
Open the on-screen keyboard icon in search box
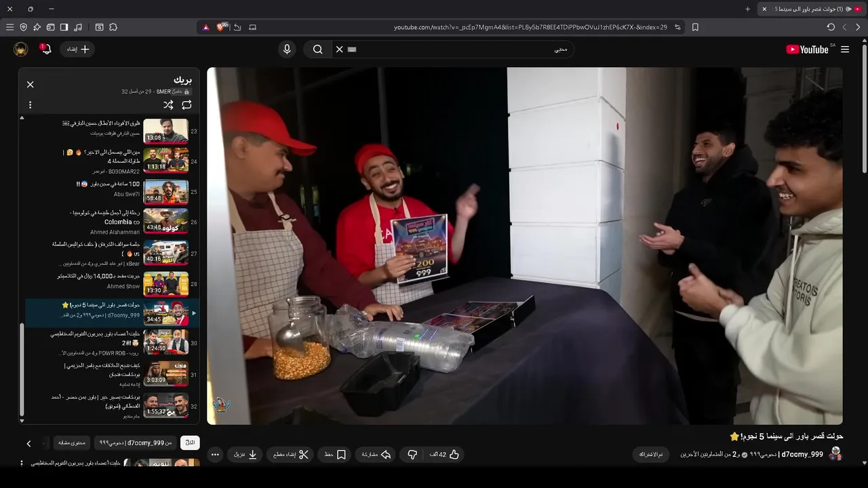(352, 49)
